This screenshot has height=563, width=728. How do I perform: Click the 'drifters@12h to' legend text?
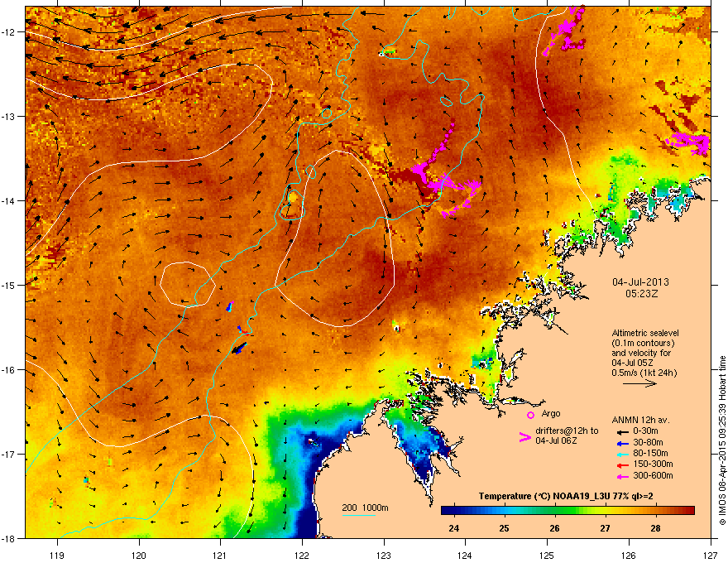tap(567, 431)
